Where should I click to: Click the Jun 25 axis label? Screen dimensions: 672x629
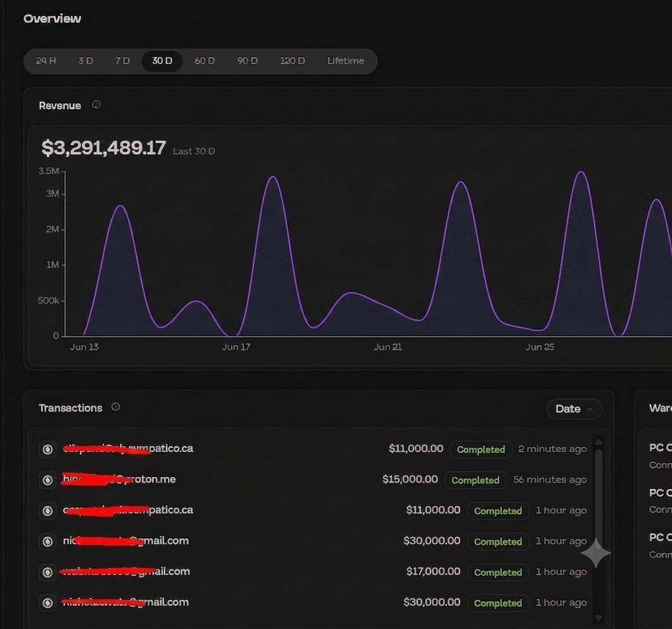540,347
